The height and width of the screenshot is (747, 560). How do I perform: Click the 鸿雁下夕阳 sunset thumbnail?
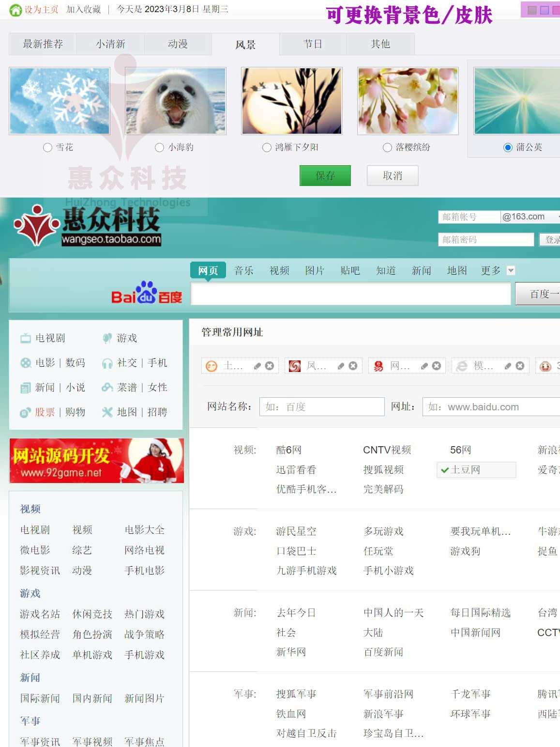(x=292, y=101)
